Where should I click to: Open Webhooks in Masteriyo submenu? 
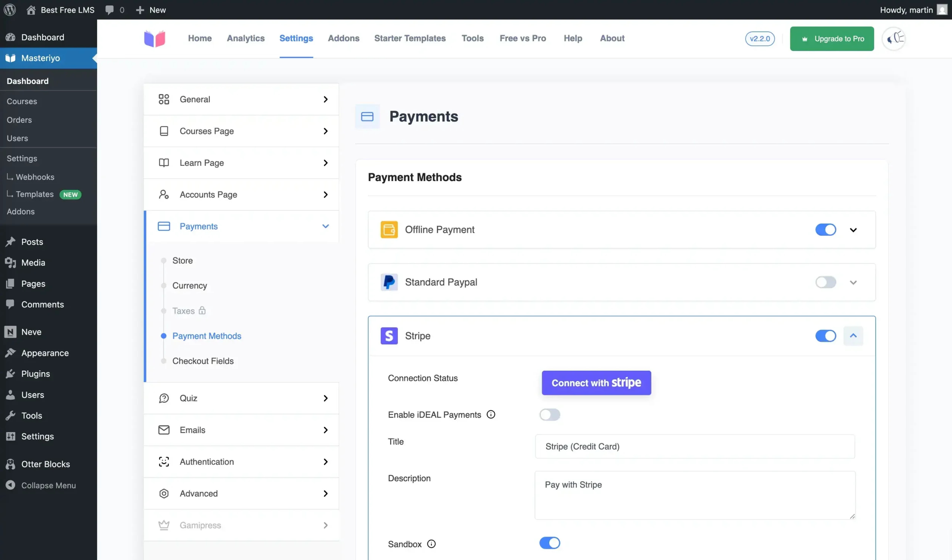pos(35,177)
